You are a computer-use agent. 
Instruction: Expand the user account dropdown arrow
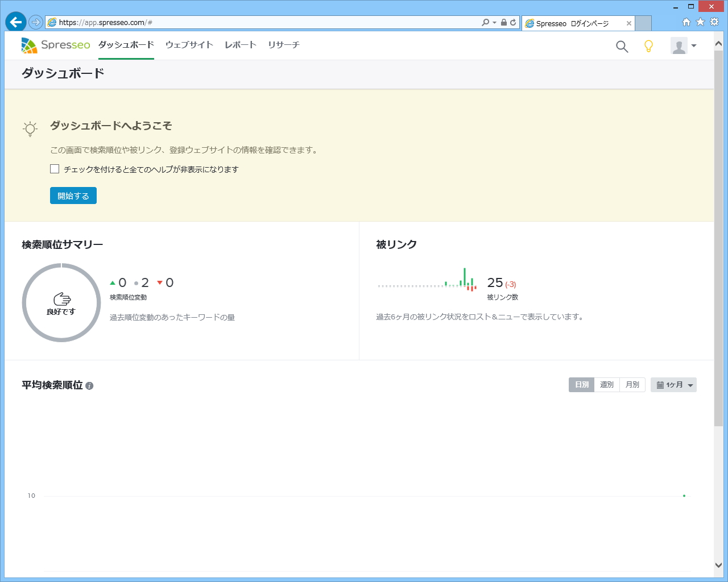(693, 47)
